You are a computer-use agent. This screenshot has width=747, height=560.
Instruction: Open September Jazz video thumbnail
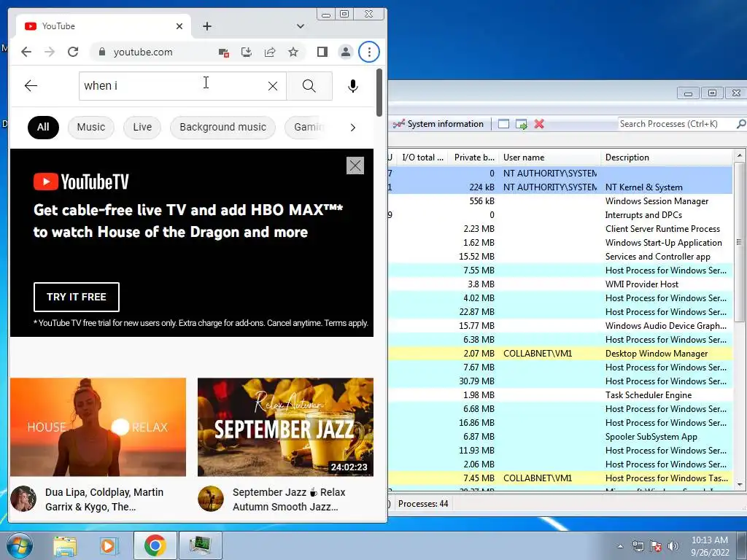tap(285, 427)
